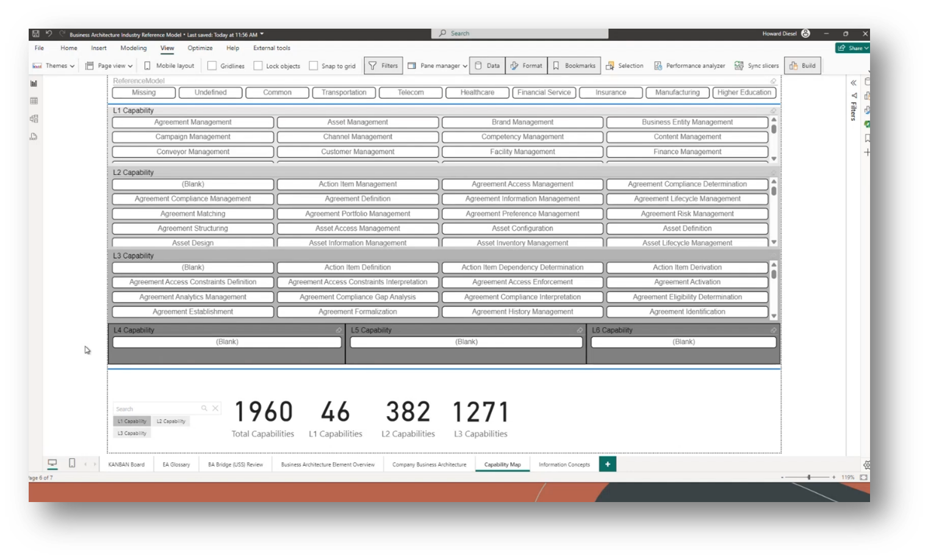Click Fit to page icon
The height and width of the screenshot is (560, 928).
[x=864, y=478]
